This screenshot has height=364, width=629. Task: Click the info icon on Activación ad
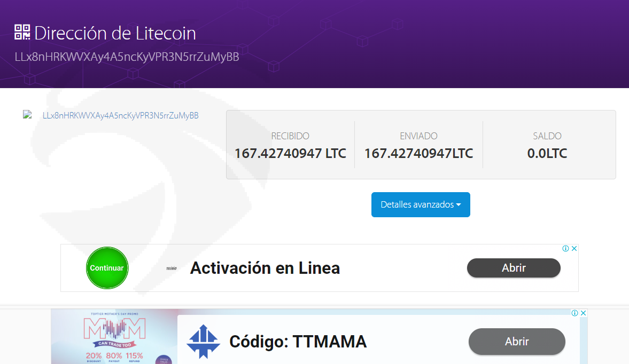click(565, 248)
